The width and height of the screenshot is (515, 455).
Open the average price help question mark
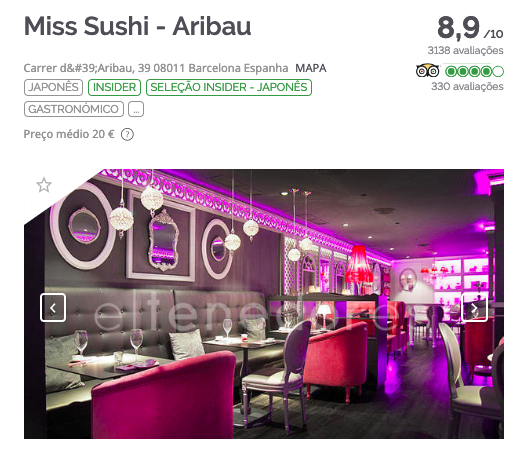coord(127,135)
